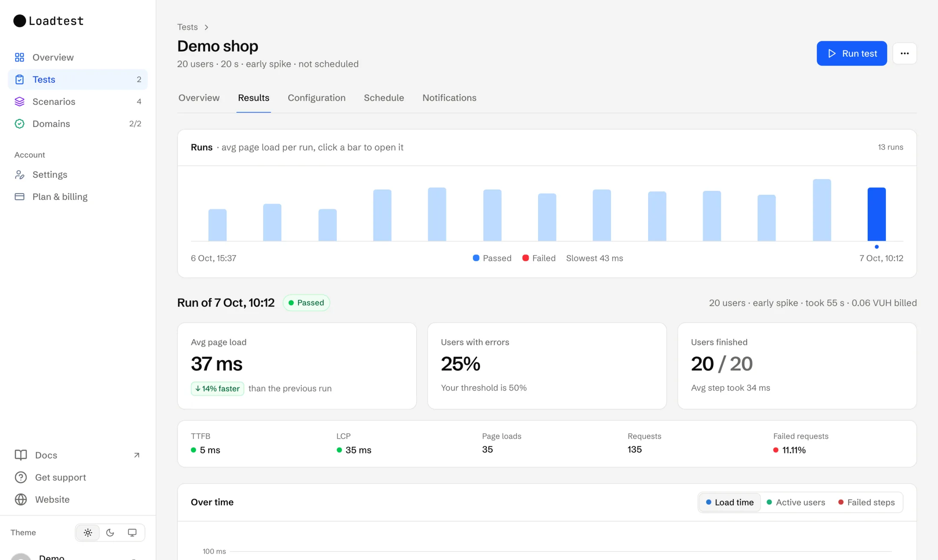Click the Website globe icon
Viewport: 938px width, 560px height.
pos(21,499)
